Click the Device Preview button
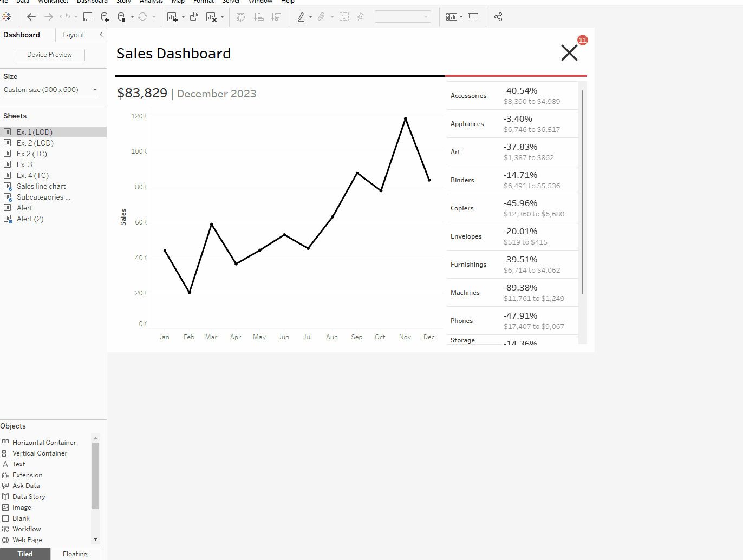 pos(49,55)
